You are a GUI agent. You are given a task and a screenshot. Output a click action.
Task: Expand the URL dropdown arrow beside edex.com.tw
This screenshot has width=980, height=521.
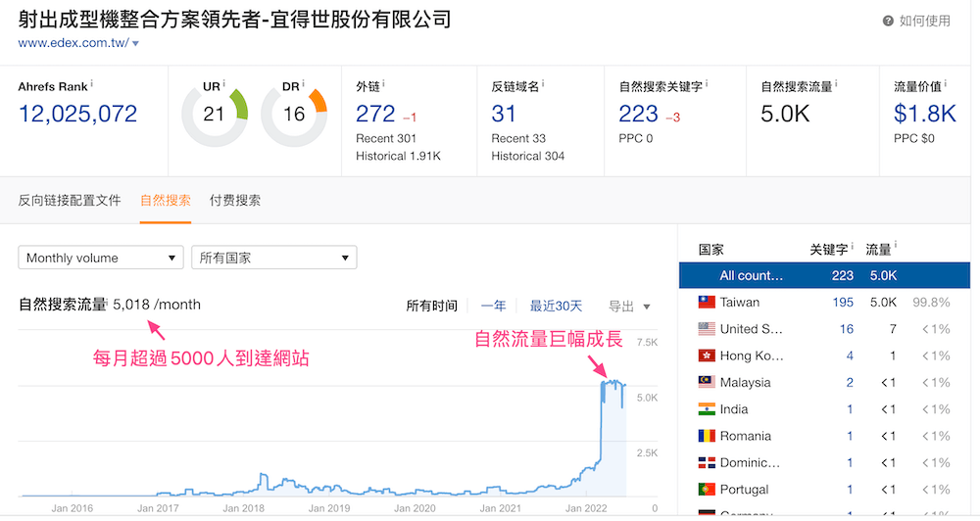click(135, 44)
